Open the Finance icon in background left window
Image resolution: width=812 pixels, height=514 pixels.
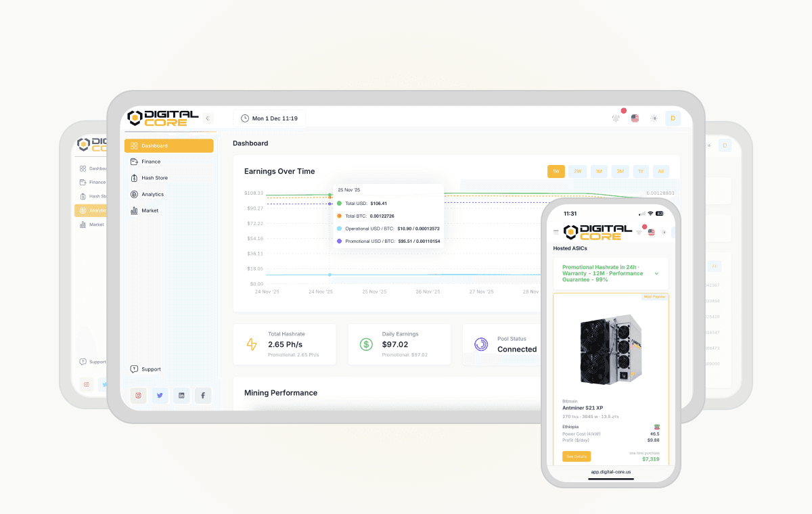coord(83,182)
